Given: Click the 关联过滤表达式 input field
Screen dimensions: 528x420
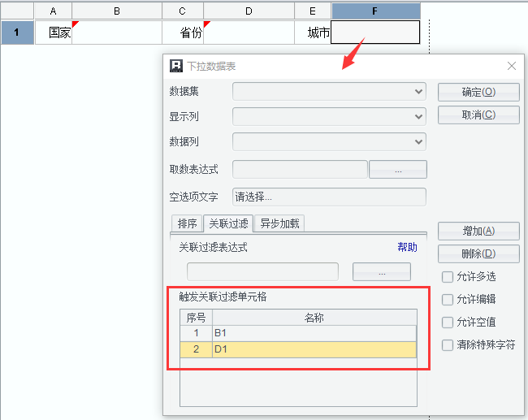Looking at the screenshot, I should [262, 272].
